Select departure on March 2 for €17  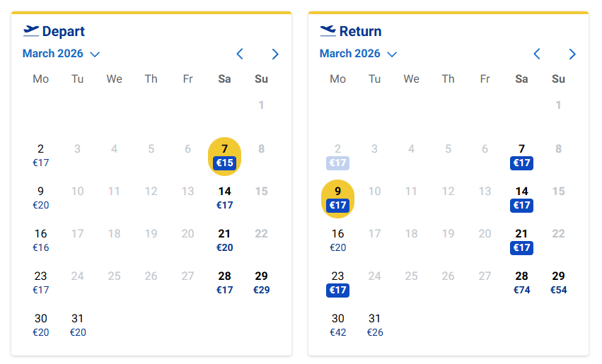(x=41, y=155)
